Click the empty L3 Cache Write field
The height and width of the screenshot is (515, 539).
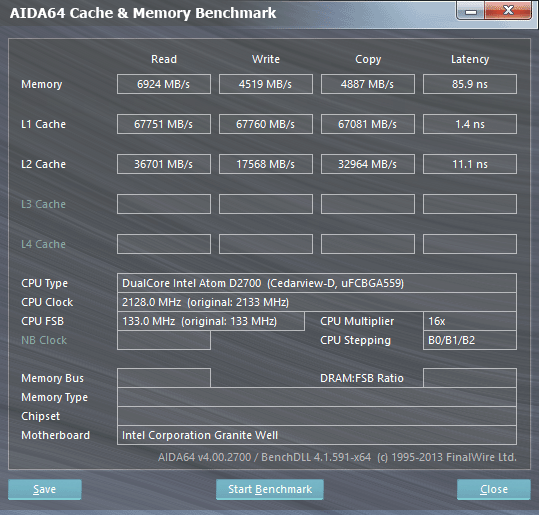tap(266, 204)
